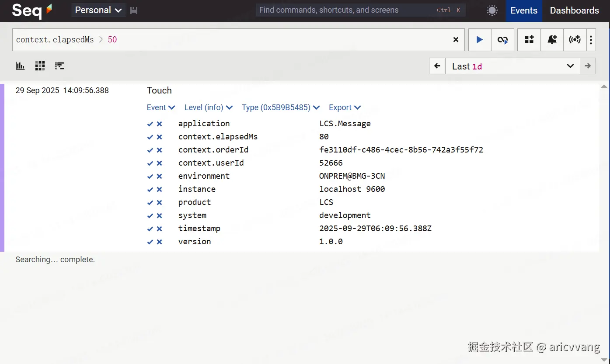The height and width of the screenshot is (364, 610).
Task: Toggle the light/dark theme sun icon
Action: point(492,10)
